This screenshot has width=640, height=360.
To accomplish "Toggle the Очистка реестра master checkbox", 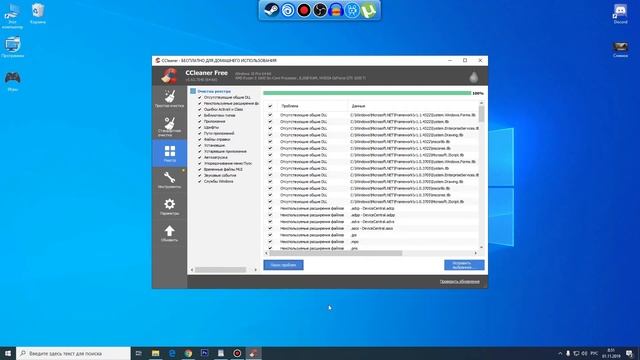I will pos(193,91).
